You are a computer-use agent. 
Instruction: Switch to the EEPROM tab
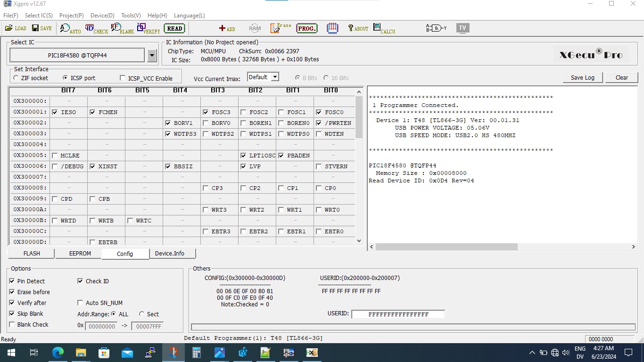[78, 254]
